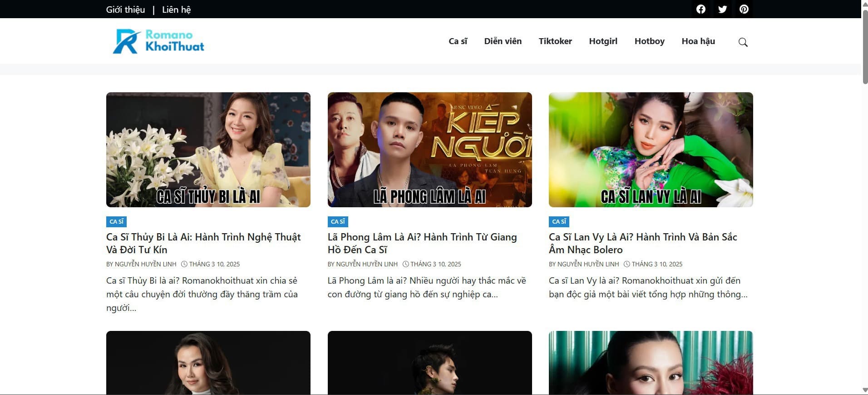Image resolution: width=868 pixels, height=395 pixels.
Task: Open the Ca sĩ menu item
Action: click(458, 41)
